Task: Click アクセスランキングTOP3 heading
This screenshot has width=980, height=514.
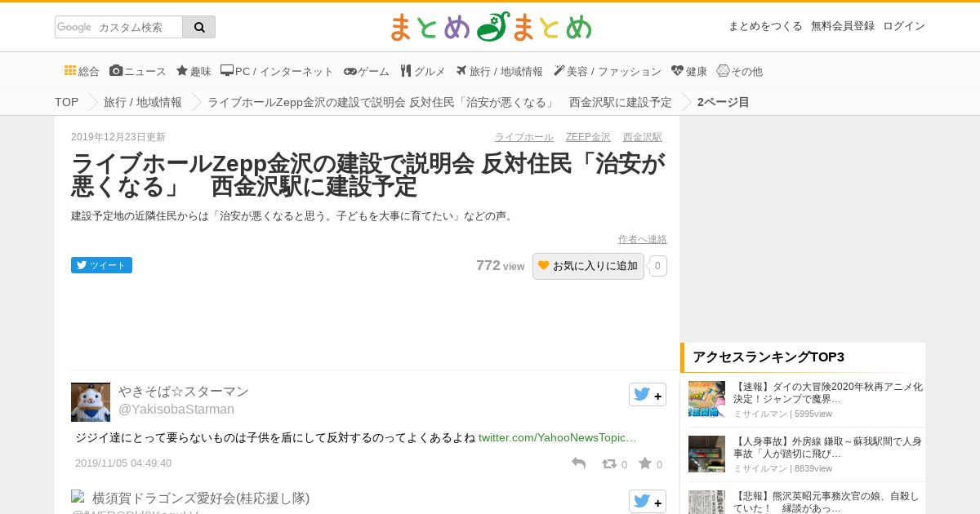Action: point(768,357)
